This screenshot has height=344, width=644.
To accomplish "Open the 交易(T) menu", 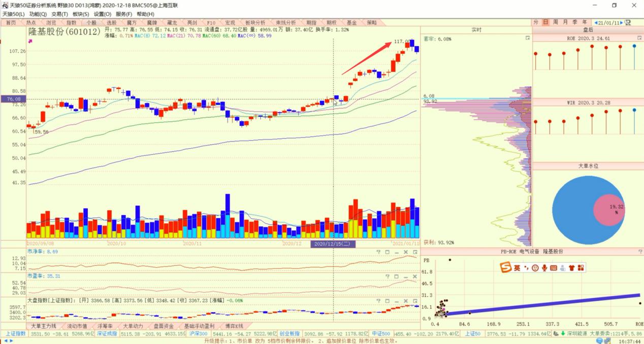I will point(59,14).
